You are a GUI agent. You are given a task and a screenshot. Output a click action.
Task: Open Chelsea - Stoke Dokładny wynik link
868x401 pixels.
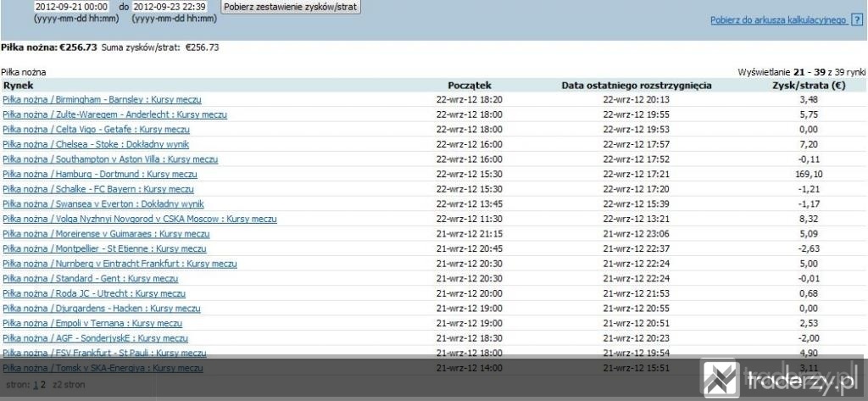coord(96,145)
